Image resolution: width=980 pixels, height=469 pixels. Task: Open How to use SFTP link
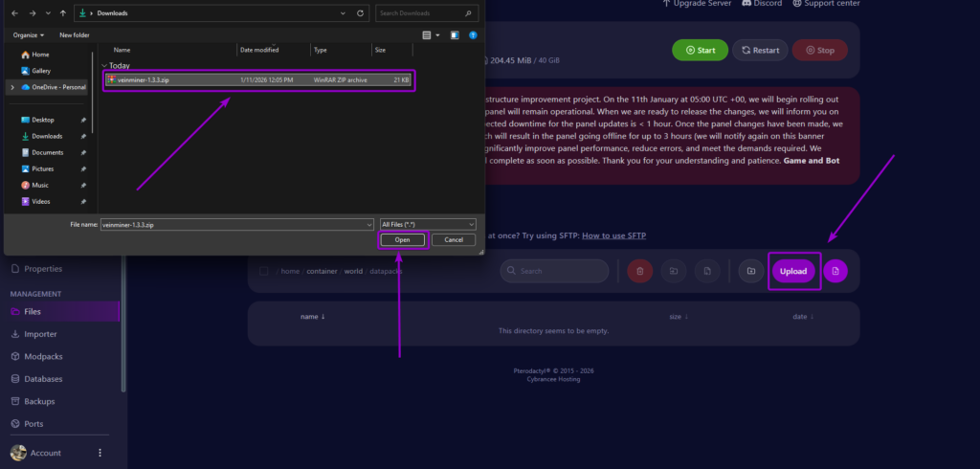click(x=613, y=235)
